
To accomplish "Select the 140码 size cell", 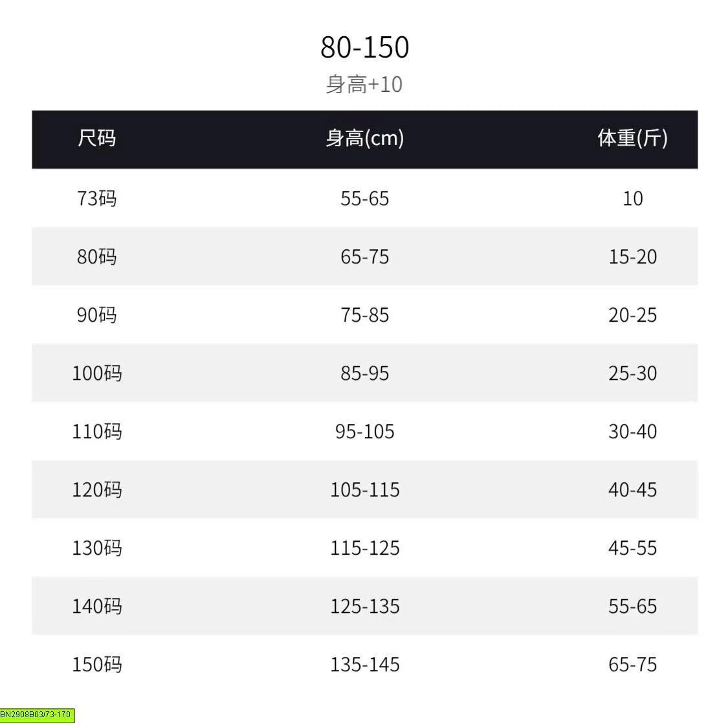I will coord(96,606).
